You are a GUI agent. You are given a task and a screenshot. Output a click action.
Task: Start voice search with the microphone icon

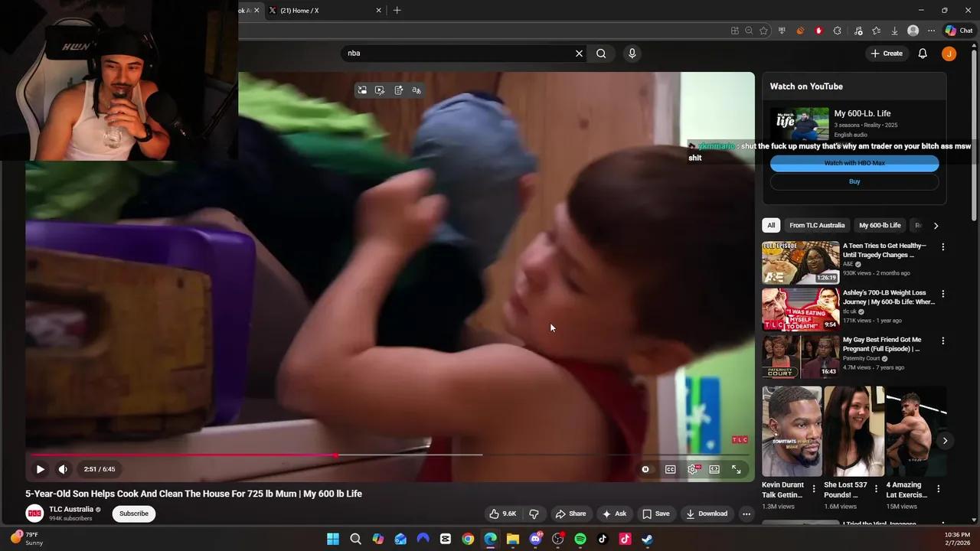point(632,53)
